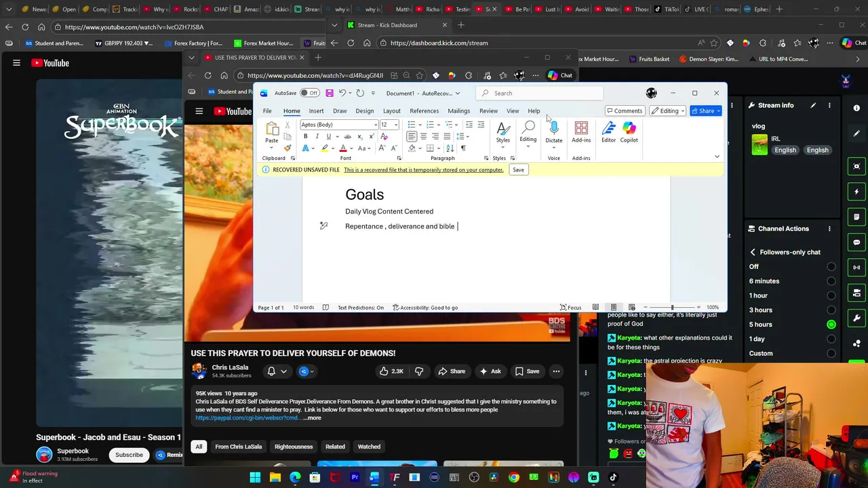Viewport: 868px width, 488px height.
Task: Increase font size (grow font)
Action: 382,148
